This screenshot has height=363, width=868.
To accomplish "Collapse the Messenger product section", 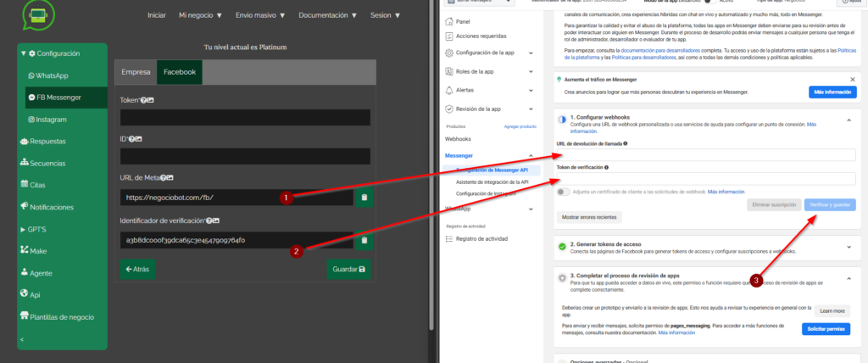I will point(531,156).
